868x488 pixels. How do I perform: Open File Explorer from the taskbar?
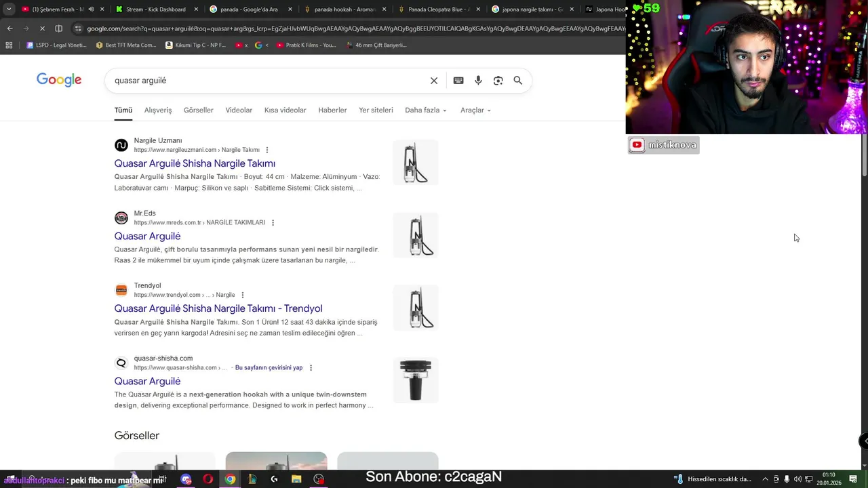[x=296, y=479]
